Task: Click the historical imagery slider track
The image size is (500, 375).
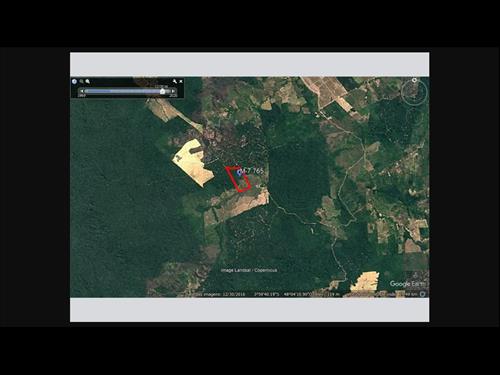Action: pos(127,91)
